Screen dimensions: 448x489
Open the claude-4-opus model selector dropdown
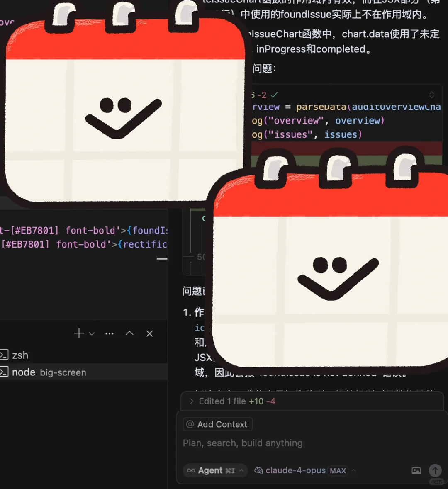354,470
